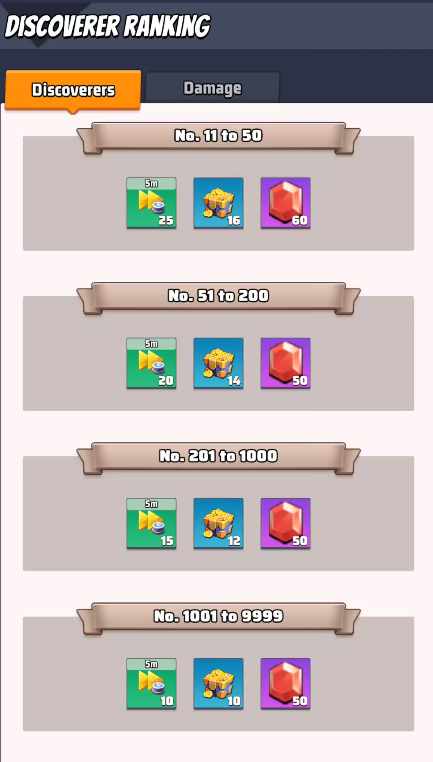Tap the 5m speedup in No. 1001 to 9999
433x762 pixels.
pos(151,684)
